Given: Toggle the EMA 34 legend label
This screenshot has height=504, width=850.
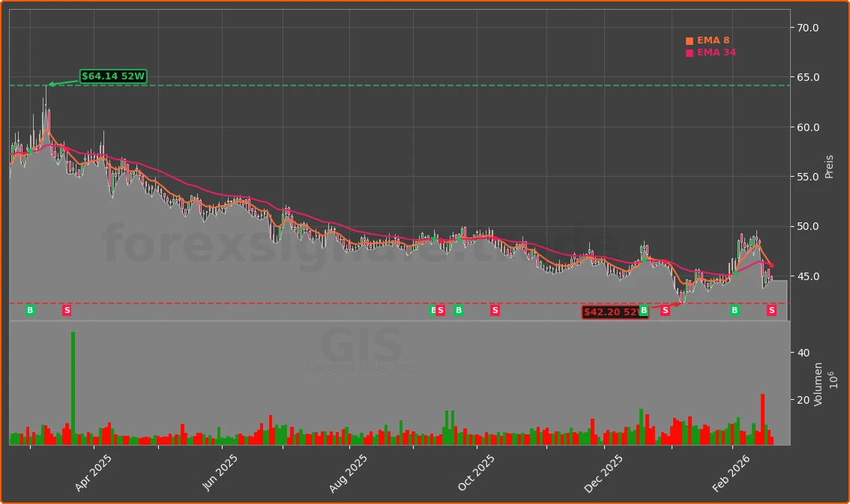Looking at the screenshot, I should (x=716, y=52).
